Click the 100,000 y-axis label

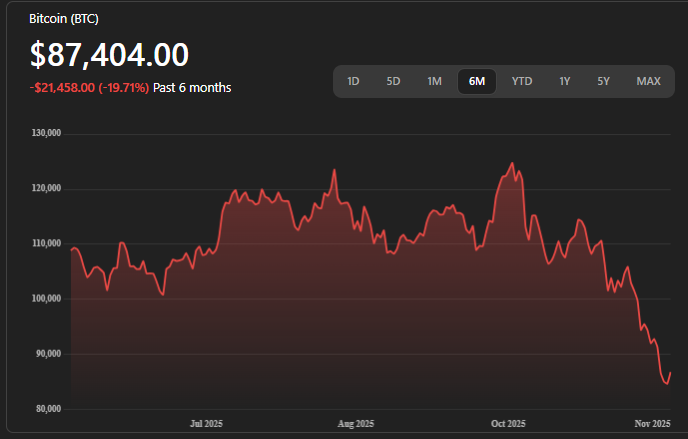[x=47, y=299]
